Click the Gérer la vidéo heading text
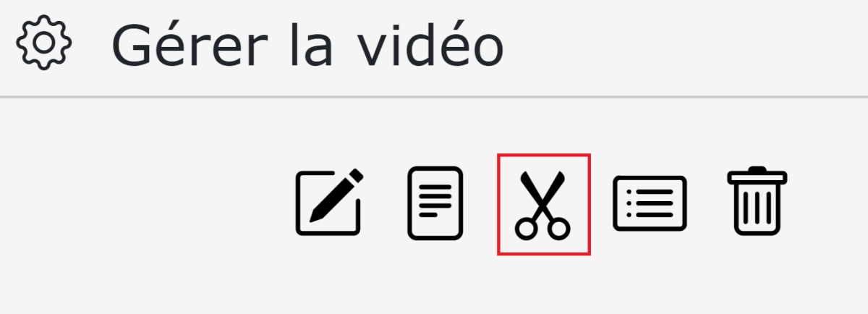 tap(307, 45)
